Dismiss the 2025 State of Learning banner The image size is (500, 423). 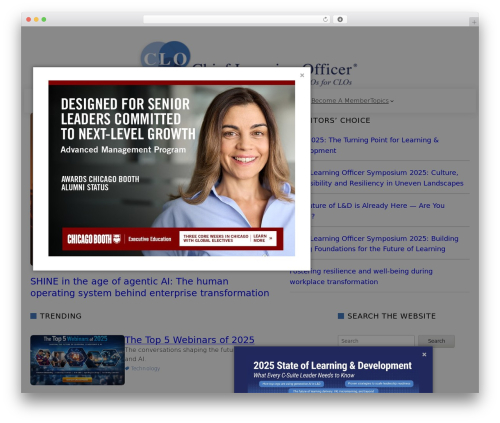(x=424, y=354)
